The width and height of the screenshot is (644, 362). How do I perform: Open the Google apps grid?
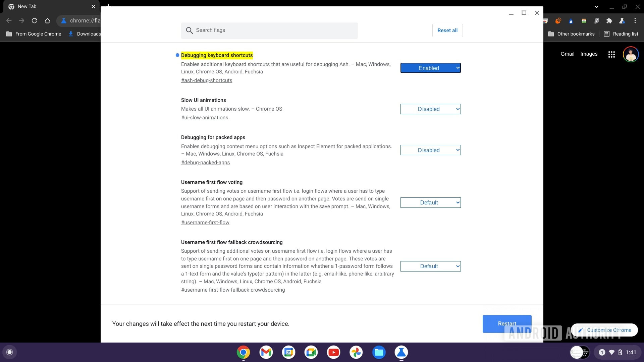click(x=611, y=54)
